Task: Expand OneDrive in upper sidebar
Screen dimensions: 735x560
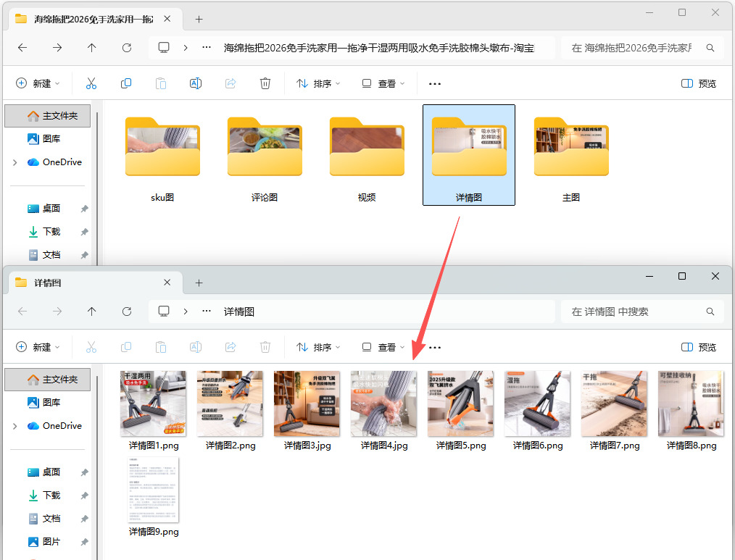Action: click(x=15, y=162)
